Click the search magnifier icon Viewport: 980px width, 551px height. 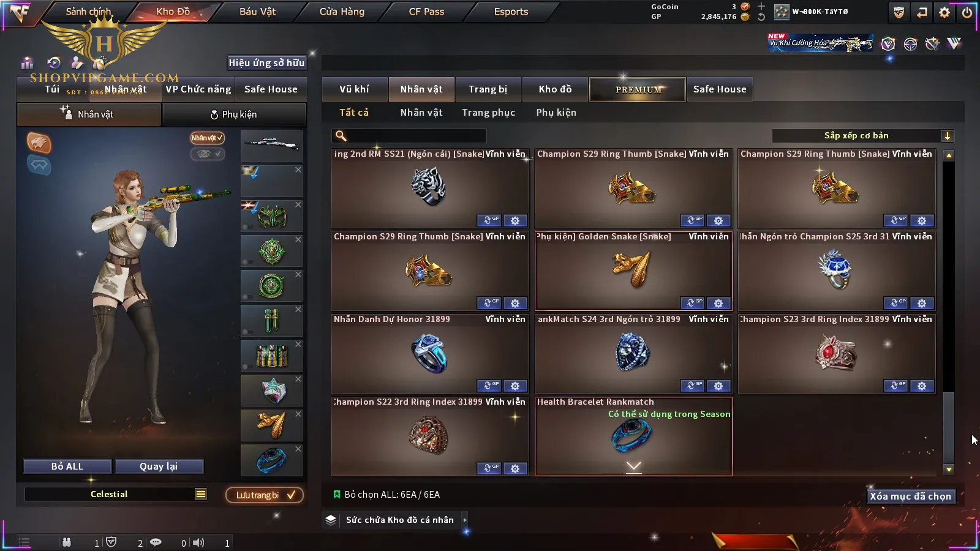(x=341, y=136)
